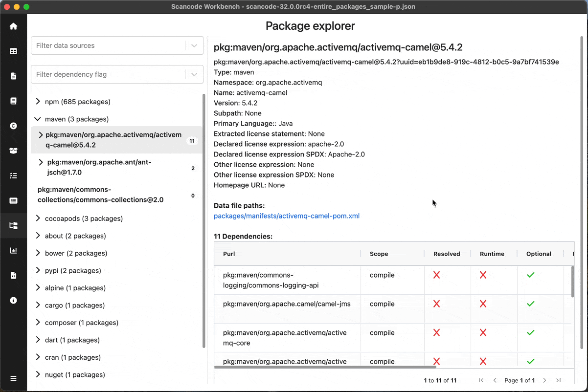This screenshot has width=588, height=392.
Task: Expand the npm (685 packages) group
Action: 38,102
